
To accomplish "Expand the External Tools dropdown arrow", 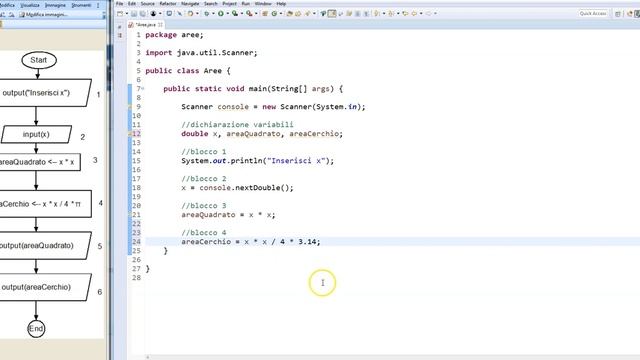I will (256, 13).
